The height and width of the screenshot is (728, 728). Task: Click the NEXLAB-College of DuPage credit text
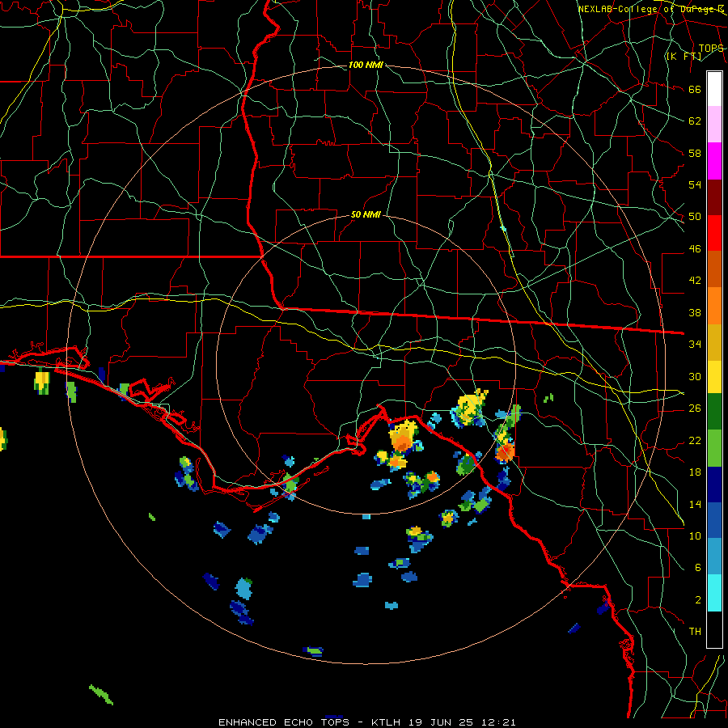pyautogui.click(x=650, y=9)
